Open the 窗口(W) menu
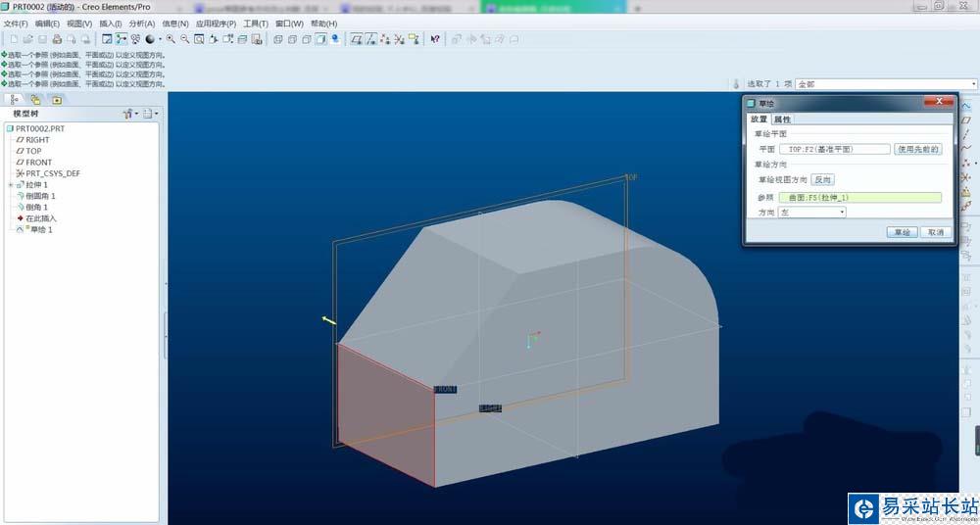The image size is (980, 525). (x=289, y=24)
